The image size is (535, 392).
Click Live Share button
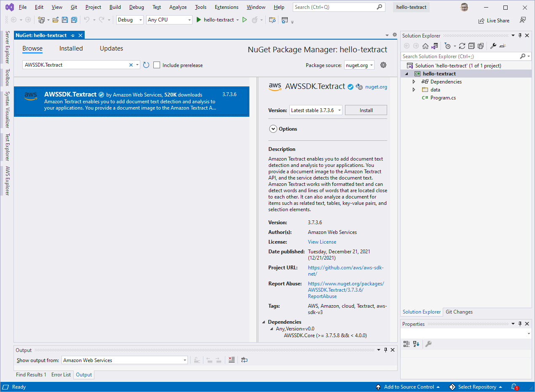[494, 20]
